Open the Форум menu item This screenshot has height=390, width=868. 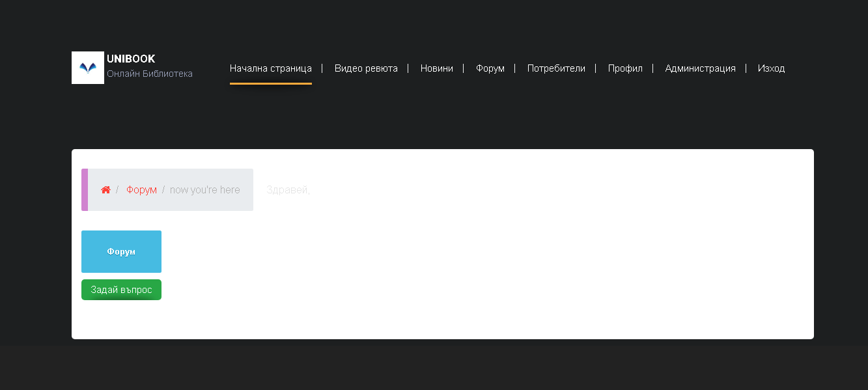tap(490, 68)
